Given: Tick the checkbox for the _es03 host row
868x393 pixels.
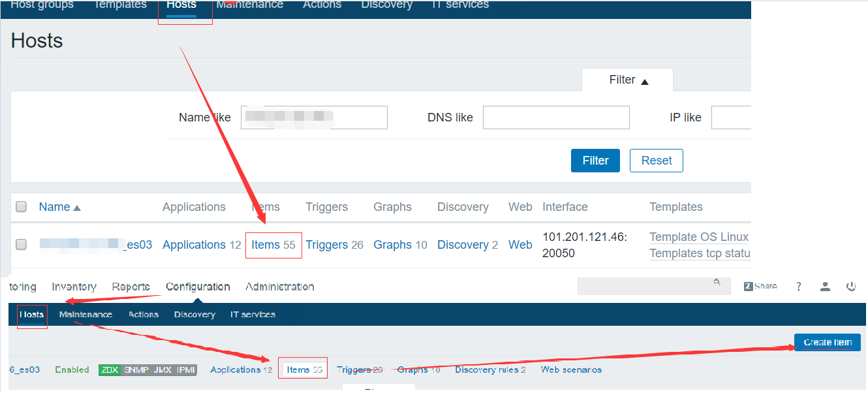Looking at the screenshot, I should tap(21, 245).
